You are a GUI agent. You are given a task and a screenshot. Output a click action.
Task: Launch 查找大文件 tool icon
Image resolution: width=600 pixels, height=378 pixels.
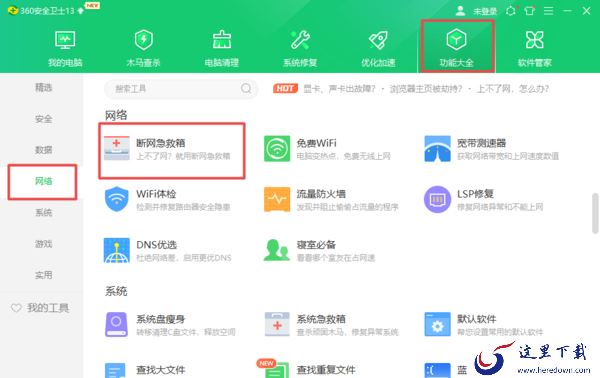coord(115,370)
